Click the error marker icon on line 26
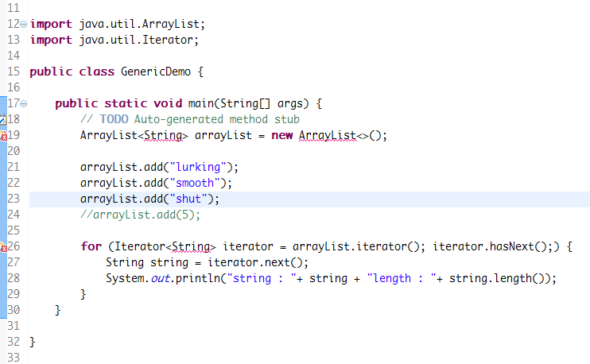 click(x=3, y=247)
